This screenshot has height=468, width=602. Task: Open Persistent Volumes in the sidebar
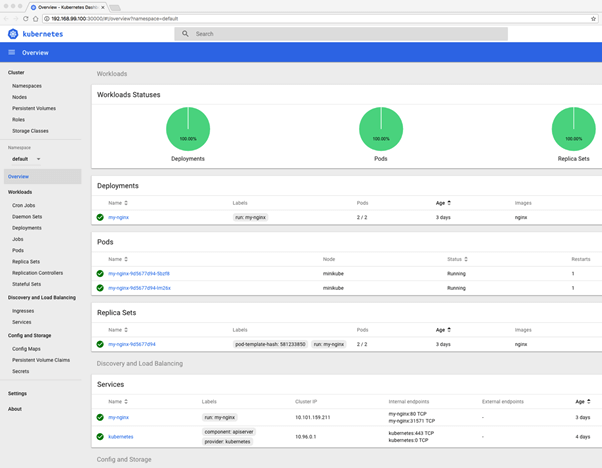tap(34, 108)
